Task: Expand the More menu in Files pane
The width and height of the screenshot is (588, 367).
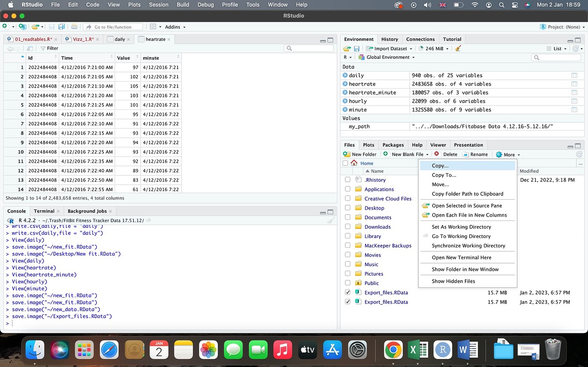Action: coord(507,154)
